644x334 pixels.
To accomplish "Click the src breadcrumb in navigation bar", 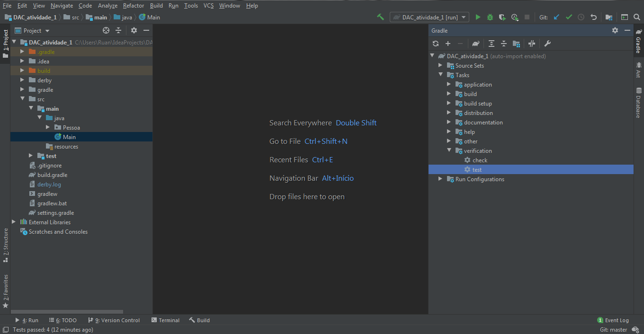I will tap(72, 18).
